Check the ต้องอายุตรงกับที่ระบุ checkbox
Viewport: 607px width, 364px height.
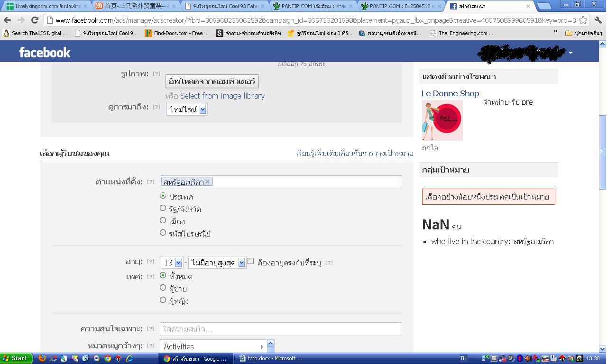click(x=251, y=261)
